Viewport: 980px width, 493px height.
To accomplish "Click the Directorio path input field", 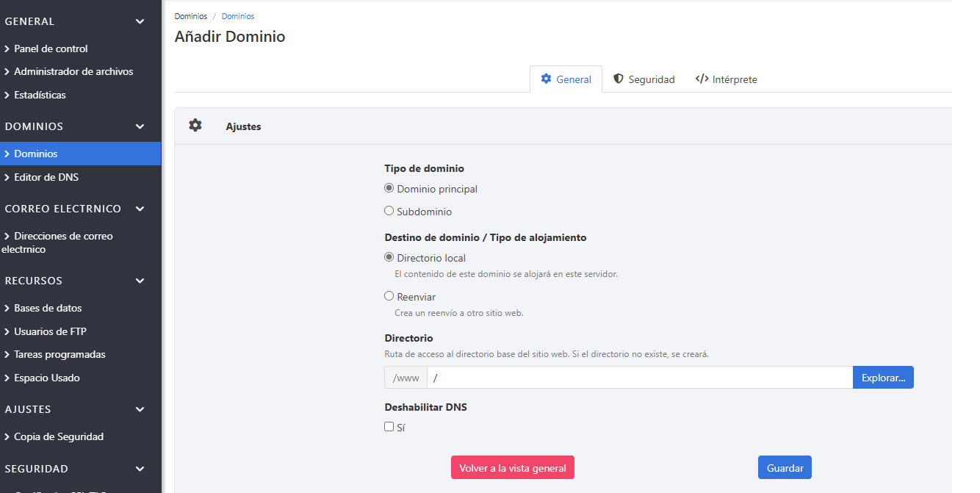I will pyautogui.click(x=639, y=378).
